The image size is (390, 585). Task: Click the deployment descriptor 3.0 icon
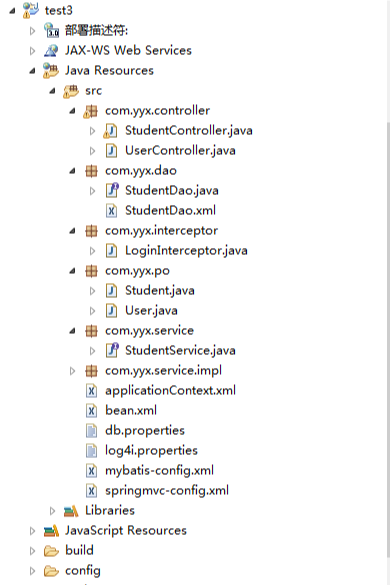point(51,30)
